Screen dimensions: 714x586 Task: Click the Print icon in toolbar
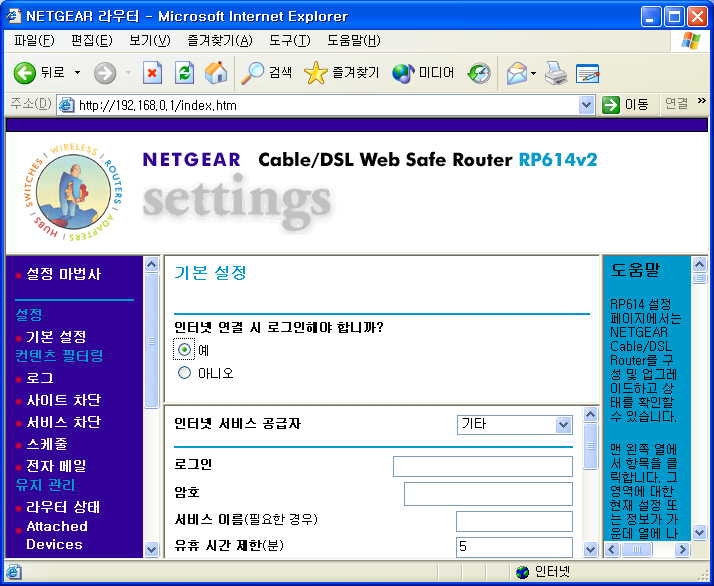pyautogui.click(x=556, y=73)
